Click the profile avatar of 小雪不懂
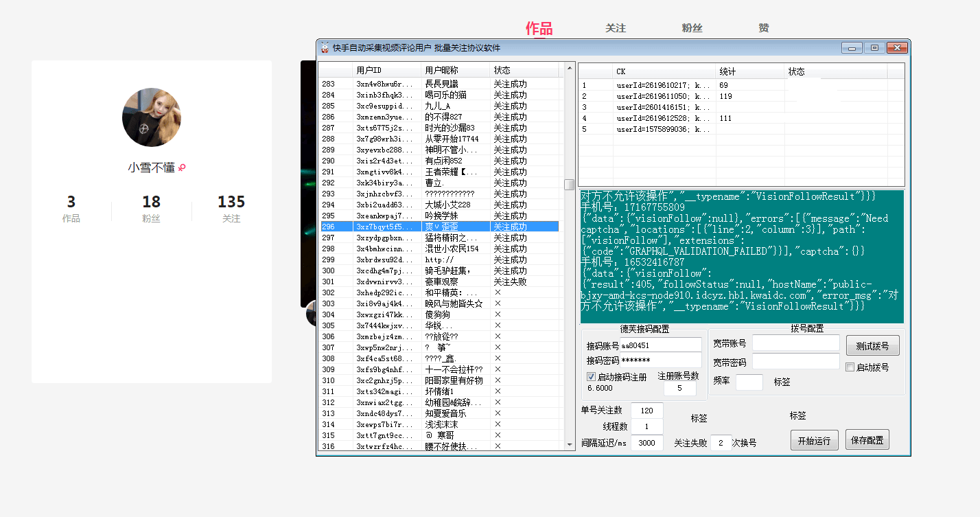Viewport: 980px width, 517px height. point(151,117)
